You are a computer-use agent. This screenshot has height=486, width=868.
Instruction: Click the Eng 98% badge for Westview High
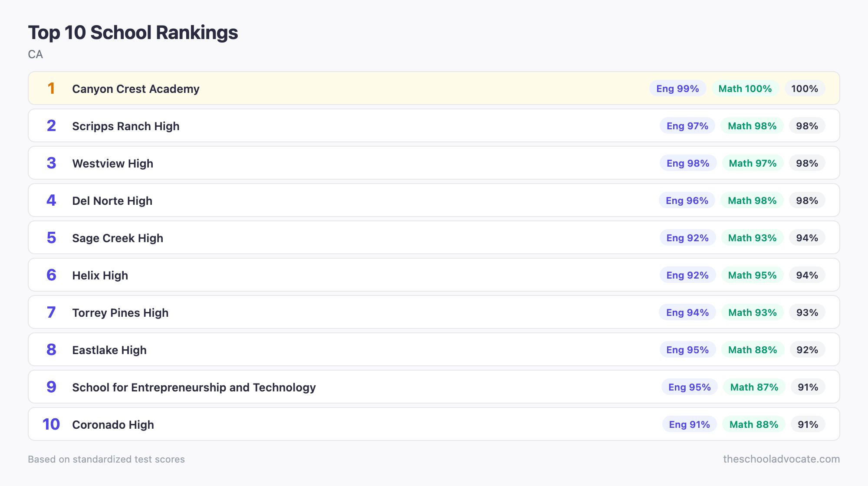687,163
